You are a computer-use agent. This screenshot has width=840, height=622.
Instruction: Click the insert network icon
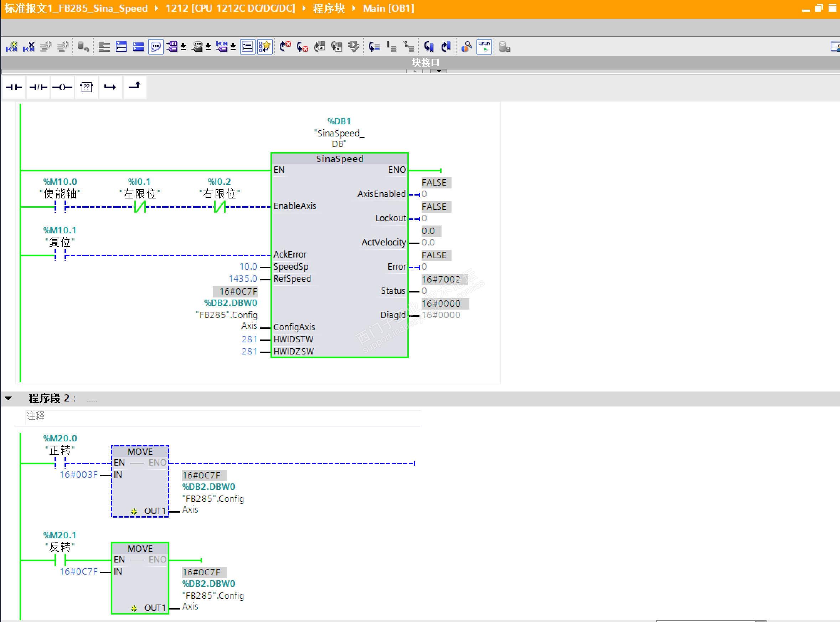point(12,47)
